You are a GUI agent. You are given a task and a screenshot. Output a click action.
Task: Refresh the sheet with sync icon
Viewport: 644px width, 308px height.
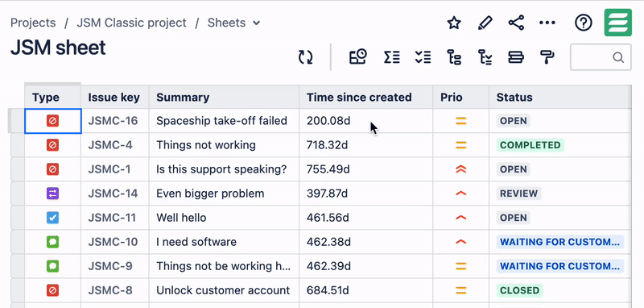[306, 57]
